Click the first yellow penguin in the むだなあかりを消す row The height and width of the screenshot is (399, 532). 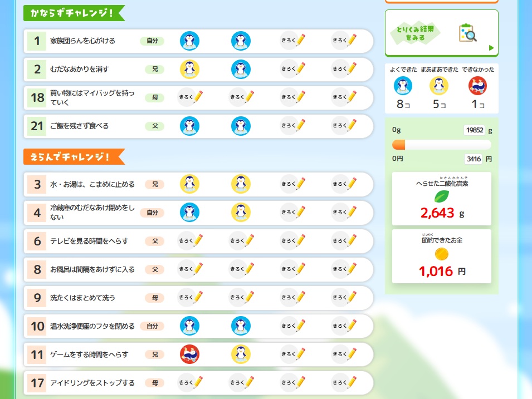(189, 69)
